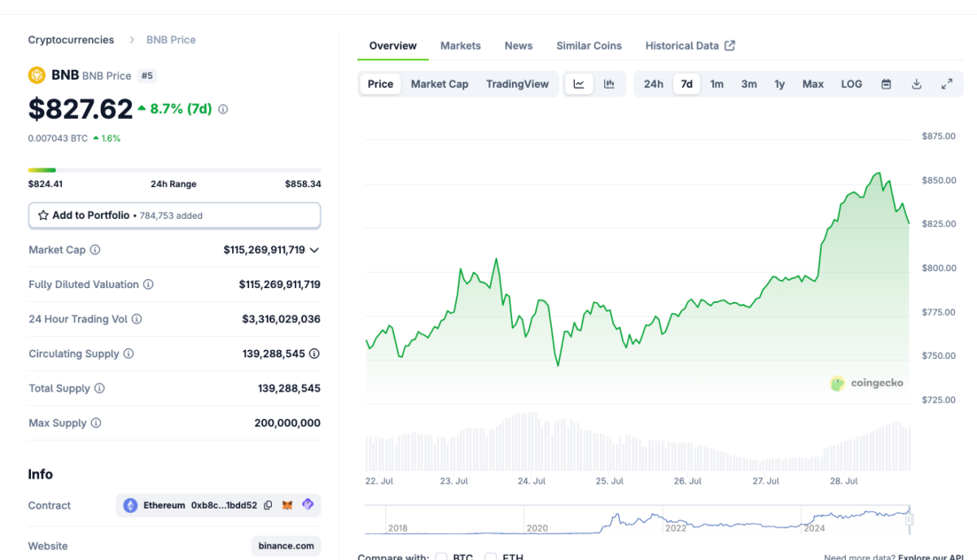
Task: Toggle the LOG scale option
Action: [x=852, y=84]
